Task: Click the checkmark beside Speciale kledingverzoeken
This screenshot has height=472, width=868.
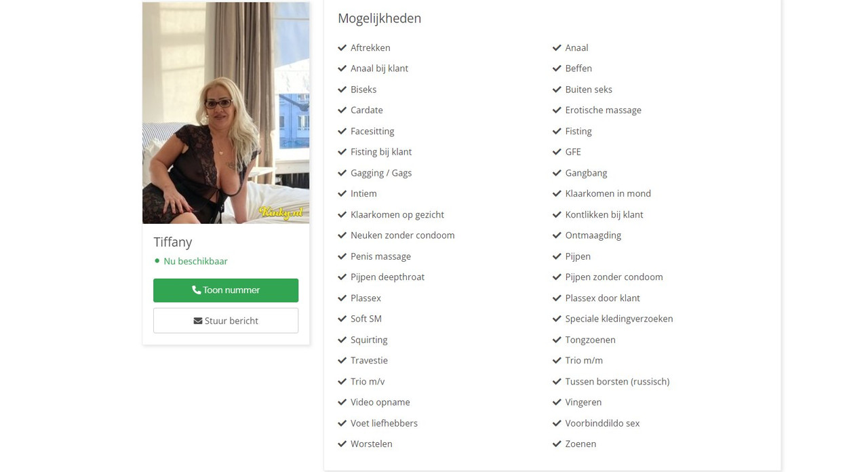Action: click(x=557, y=319)
